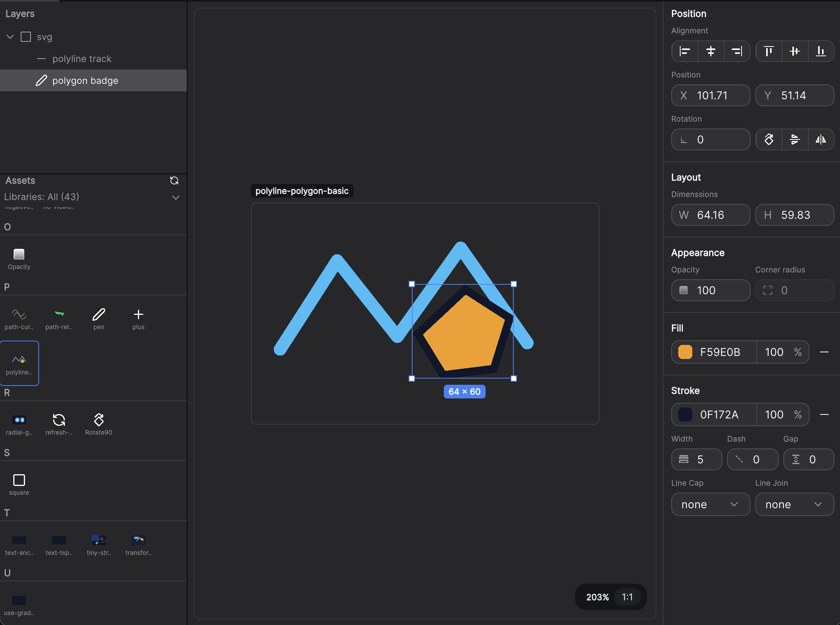
Task: Open the Line Cap dropdown
Action: 710,504
